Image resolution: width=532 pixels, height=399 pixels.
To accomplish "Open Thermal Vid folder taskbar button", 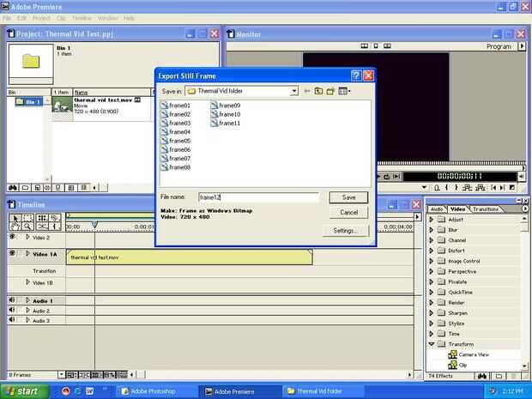I will click(323, 391).
